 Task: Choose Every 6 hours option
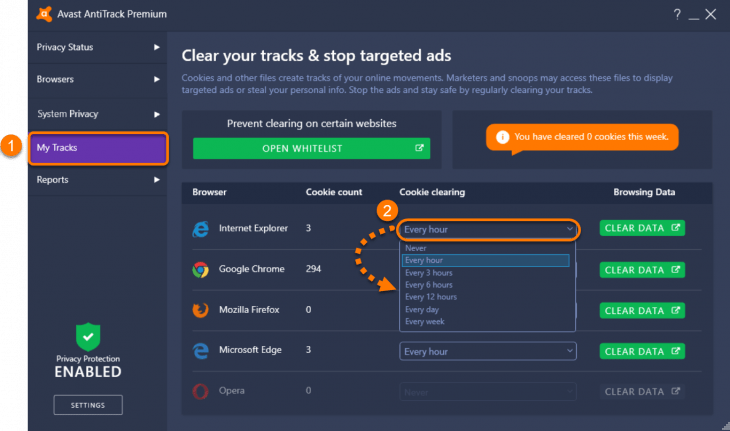pyautogui.click(x=485, y=285)
